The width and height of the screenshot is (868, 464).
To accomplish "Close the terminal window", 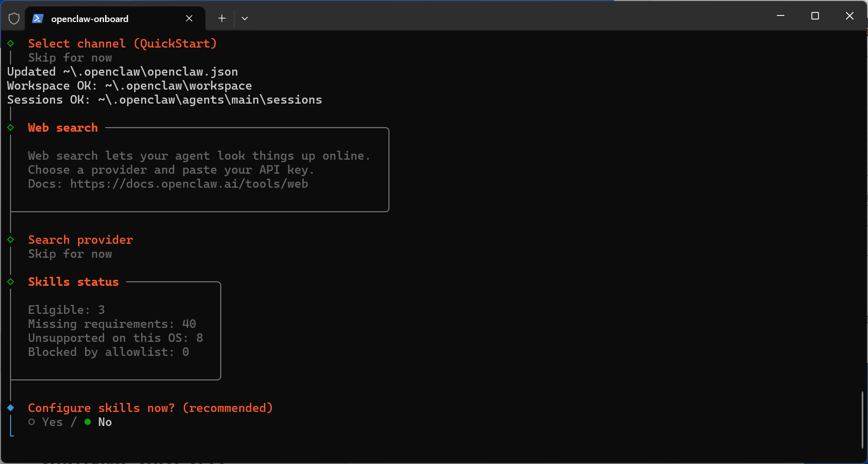I will point(849,16).
